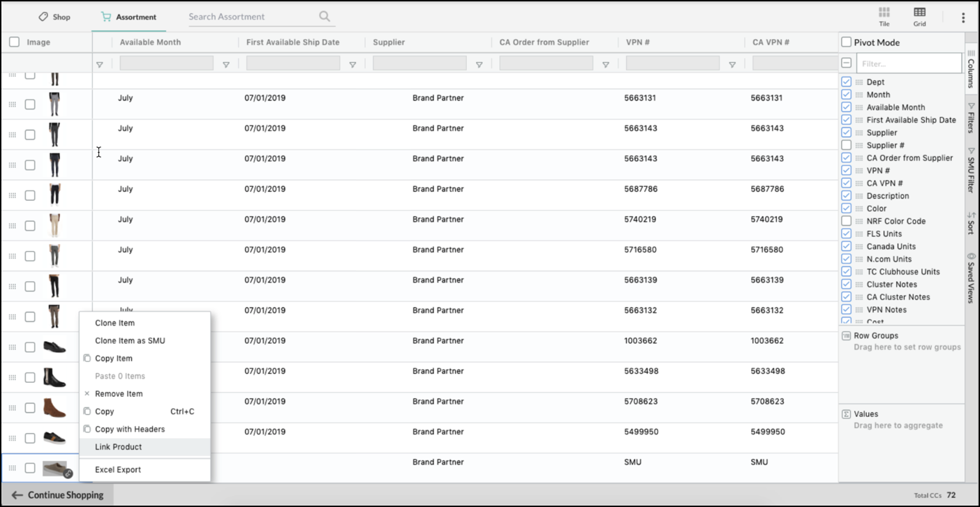Screen dimensions: 980x507
Task: Open the SMU Filter side panel
Action: [971, 170]
